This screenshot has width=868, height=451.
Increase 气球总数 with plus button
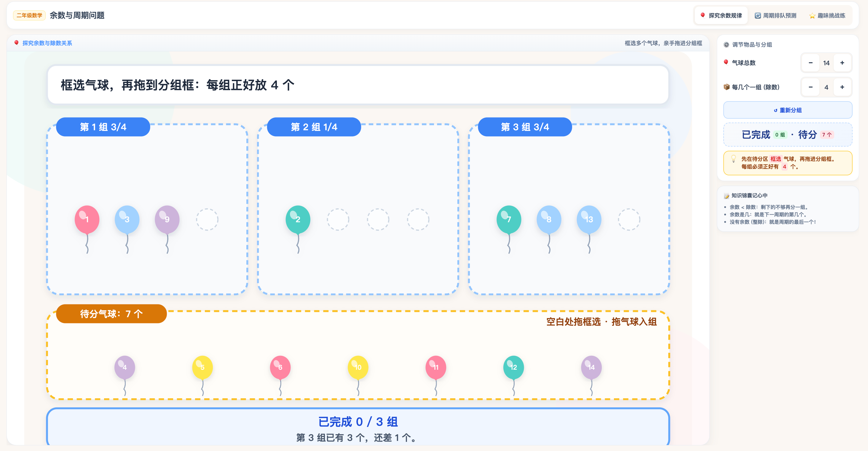pyautogui.click(x=842, y=63)
